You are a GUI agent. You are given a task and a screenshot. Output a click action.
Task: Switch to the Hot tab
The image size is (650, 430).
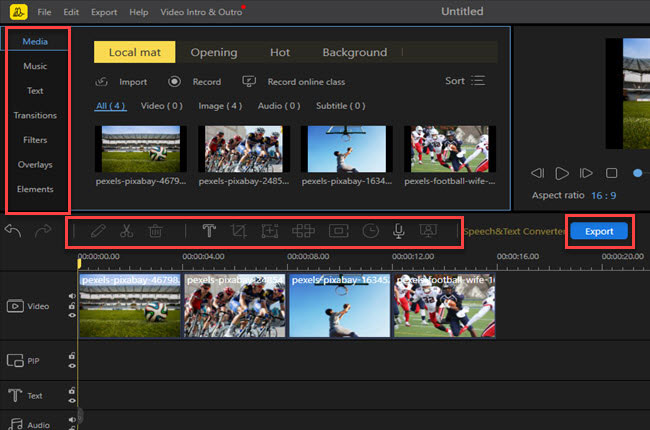pos(280,52)
